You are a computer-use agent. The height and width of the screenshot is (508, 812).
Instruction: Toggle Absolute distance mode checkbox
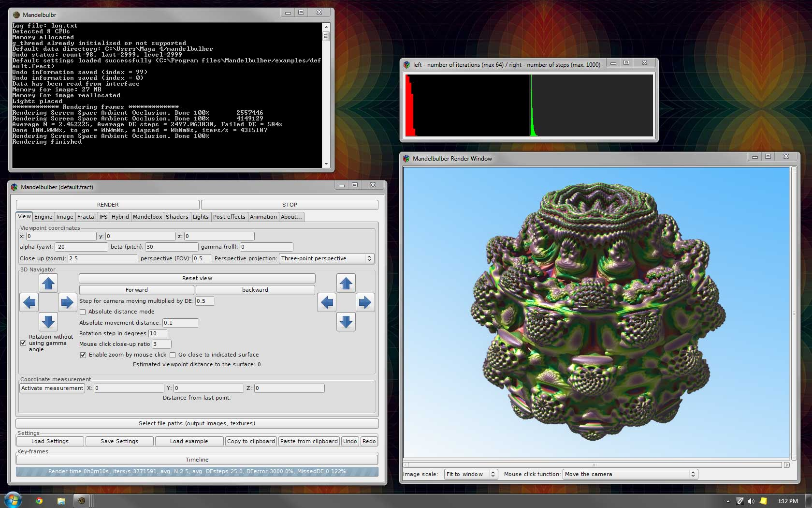tap(83, 312)
